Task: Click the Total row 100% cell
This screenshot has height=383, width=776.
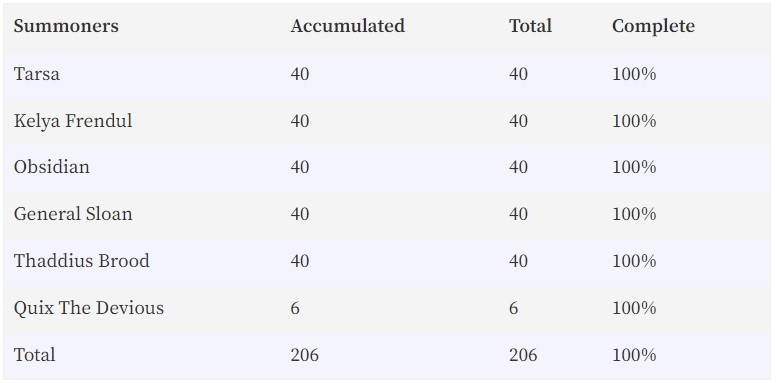Action: click(x=634, y=355)
